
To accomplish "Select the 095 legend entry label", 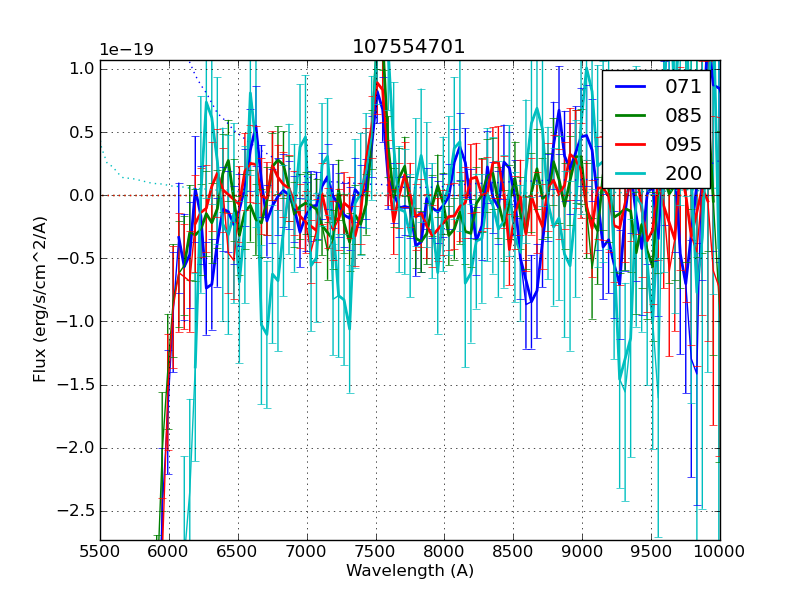I will point(684,144).
